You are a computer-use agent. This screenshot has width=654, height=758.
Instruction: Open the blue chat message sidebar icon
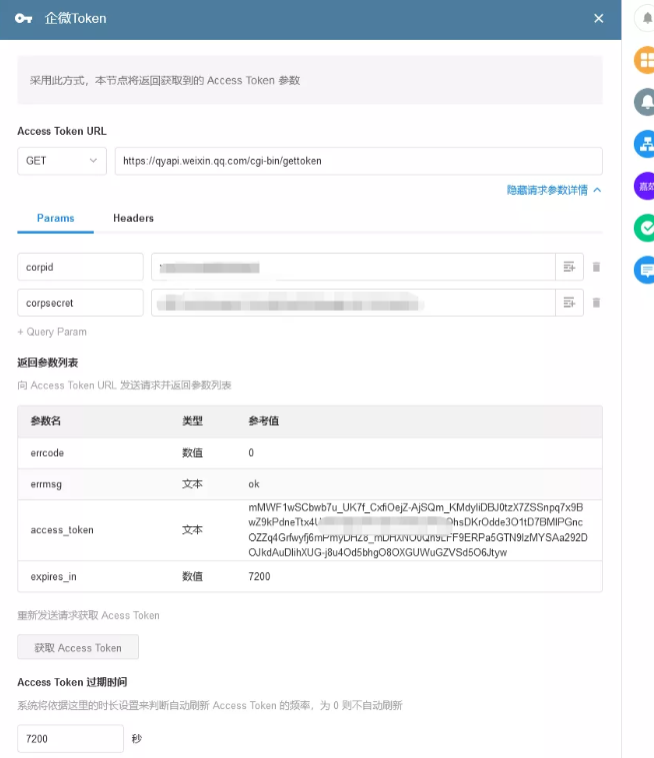tap(645, 270)
